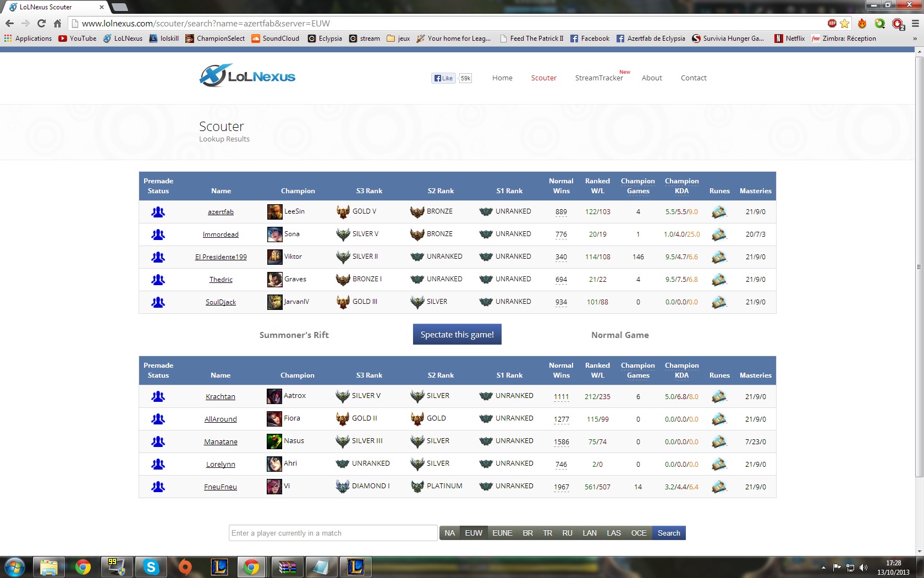Click the taskbar volume icon
This screenshot has width=924, height=578.
click(x=864, y=568)
